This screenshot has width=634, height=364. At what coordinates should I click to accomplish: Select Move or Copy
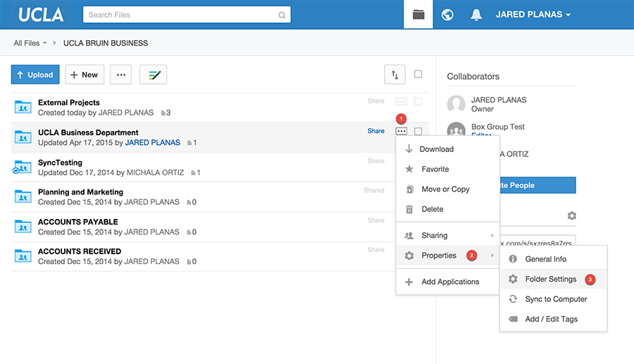(x=448, y=189)
